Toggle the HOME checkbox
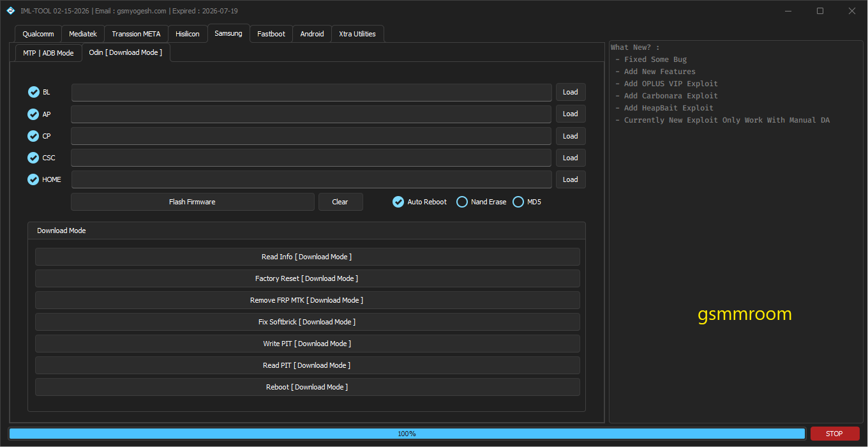Screen dimensions: 868x447 pos(34,179)
